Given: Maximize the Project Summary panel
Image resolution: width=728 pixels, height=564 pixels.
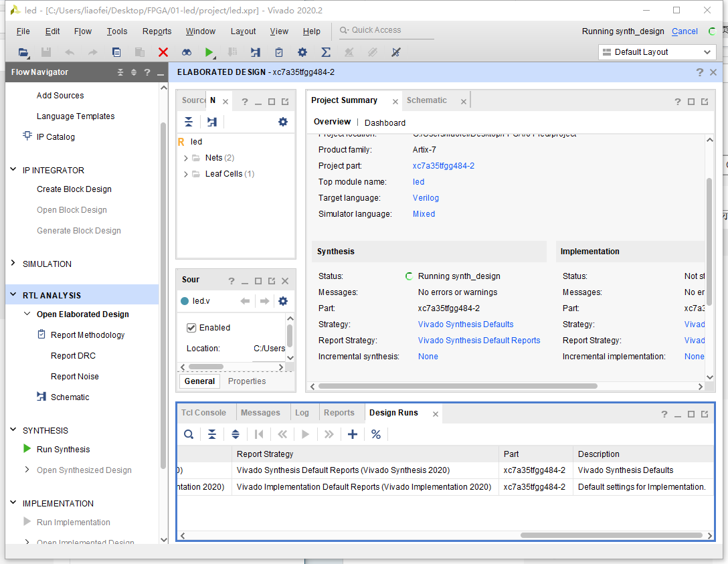Looking at the screenshot, I should click(x=691, y=102).
